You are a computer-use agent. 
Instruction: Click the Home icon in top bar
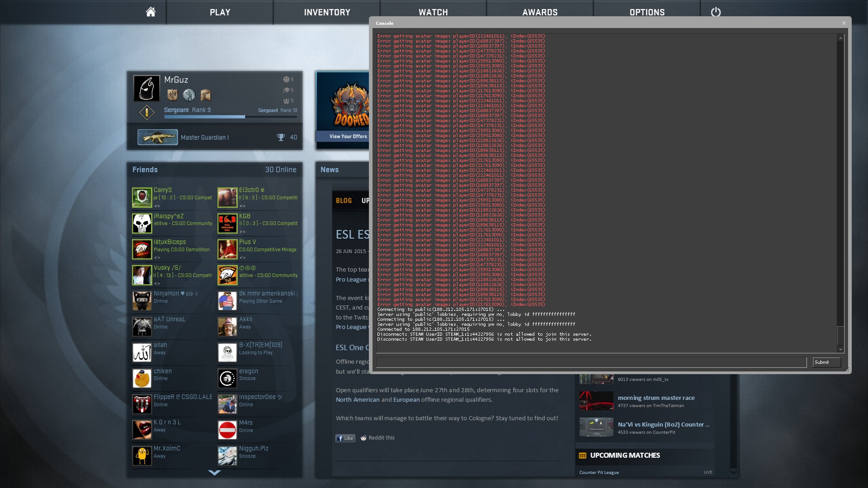[x=151, y=12]
